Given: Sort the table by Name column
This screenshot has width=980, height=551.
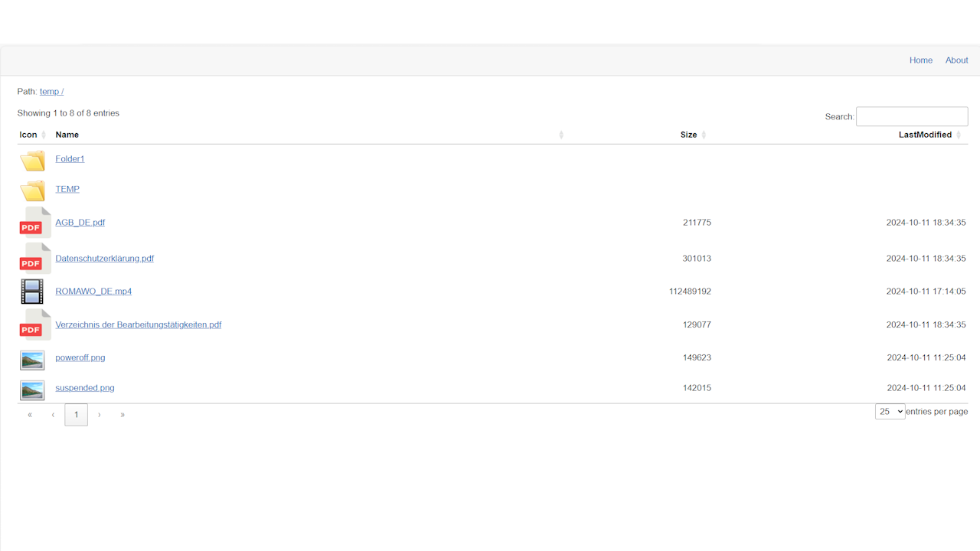Looking at the screenshot, I should point(67,135).
